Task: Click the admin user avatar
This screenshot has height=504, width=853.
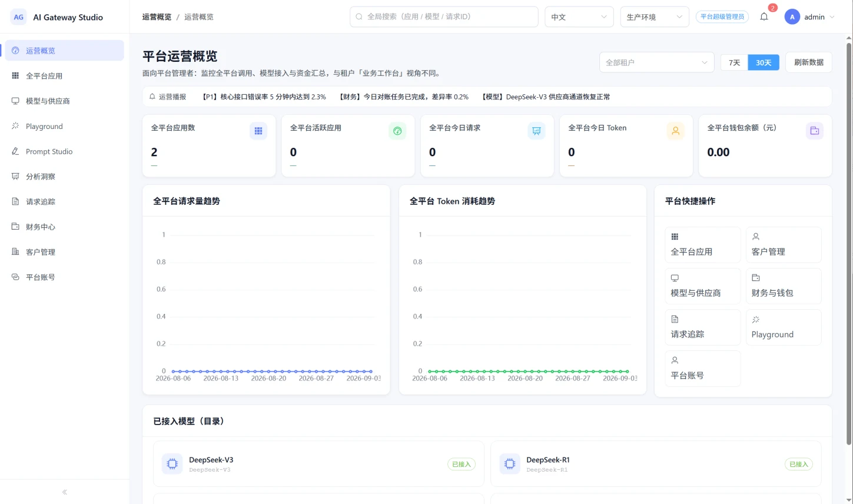Action: tap(792, 17)
